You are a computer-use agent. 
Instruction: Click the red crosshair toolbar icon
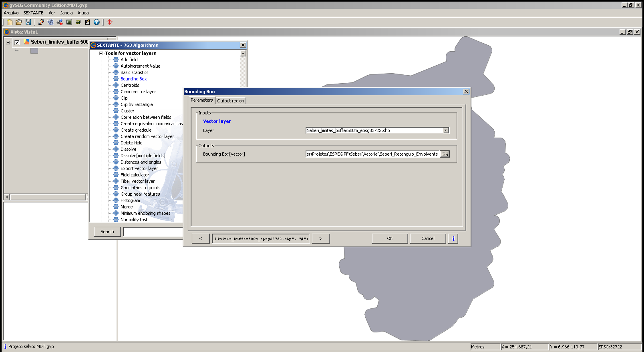(x=110, y=22)
